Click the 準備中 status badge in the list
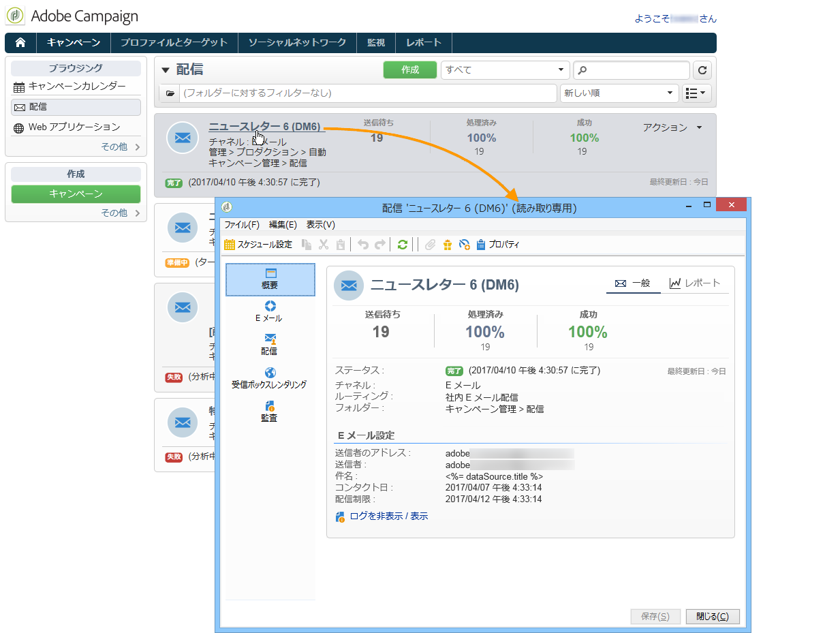Image resolution: width=840 pixels, height=633 pixels. coord(177,262)
